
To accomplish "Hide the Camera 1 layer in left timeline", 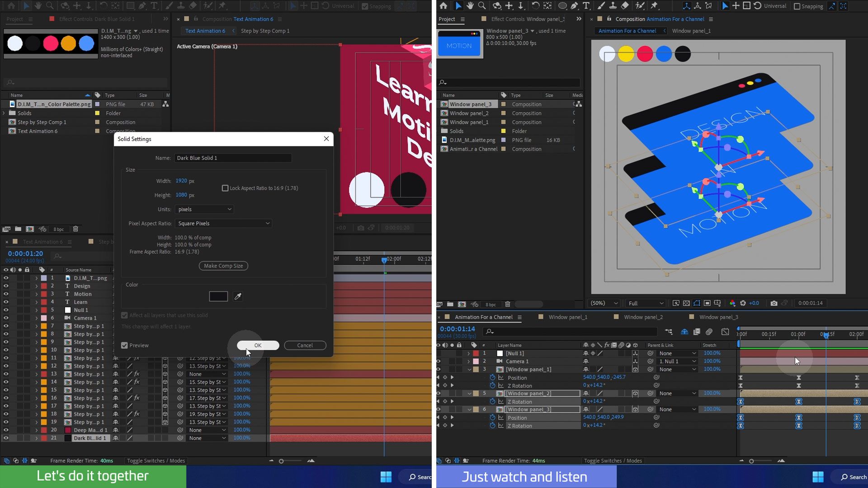I will coord(6,318).
